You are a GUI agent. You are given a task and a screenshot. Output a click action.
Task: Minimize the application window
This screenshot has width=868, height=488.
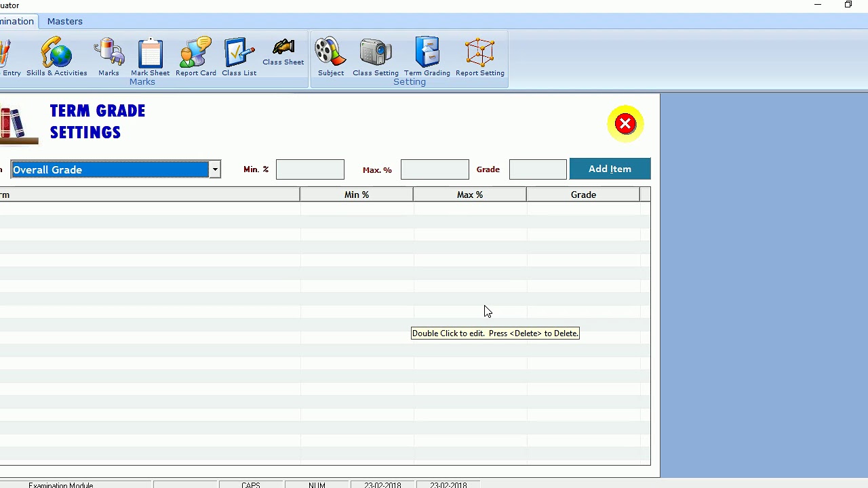point(818,5)
